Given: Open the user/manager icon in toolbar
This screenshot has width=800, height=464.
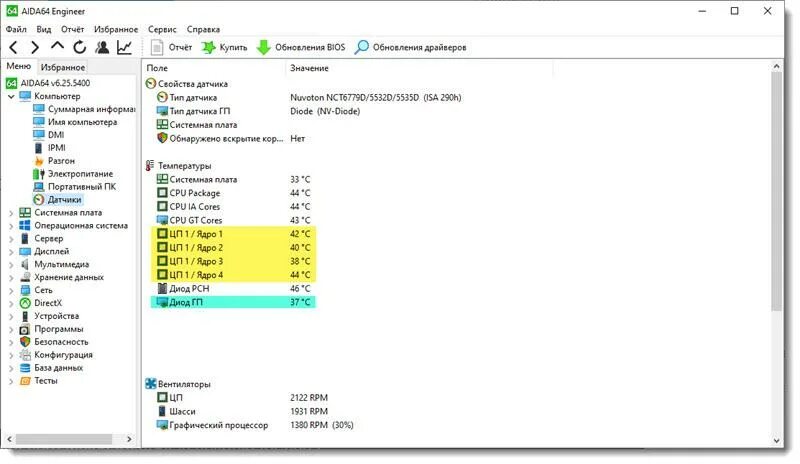Looking at the screenshot, I should click(102, 47).
